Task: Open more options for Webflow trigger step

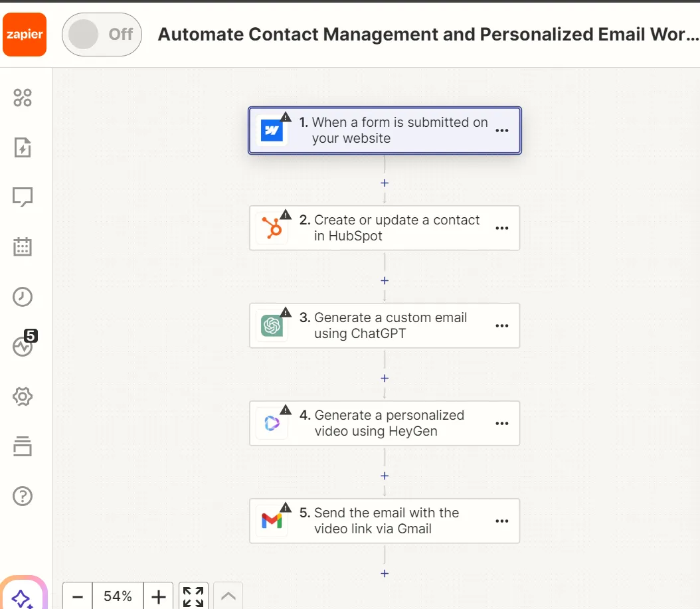Action: (502, 131)
